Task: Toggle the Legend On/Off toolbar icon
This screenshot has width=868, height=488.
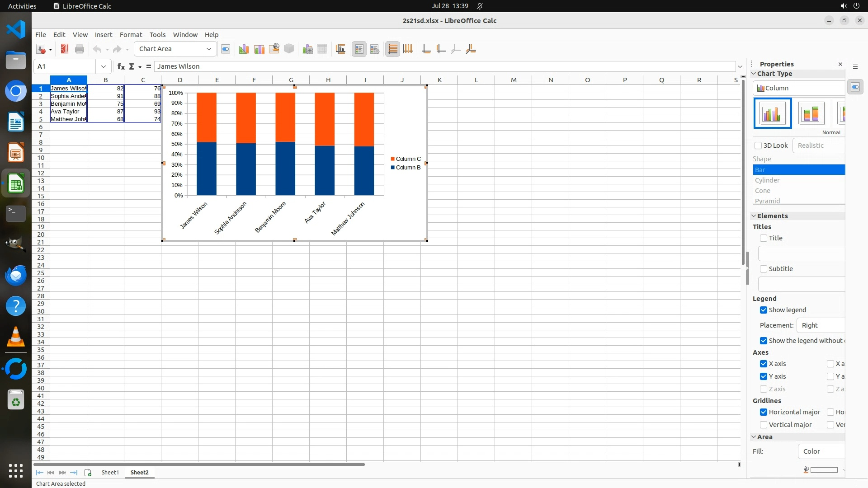Action: (x=359, y=49)
